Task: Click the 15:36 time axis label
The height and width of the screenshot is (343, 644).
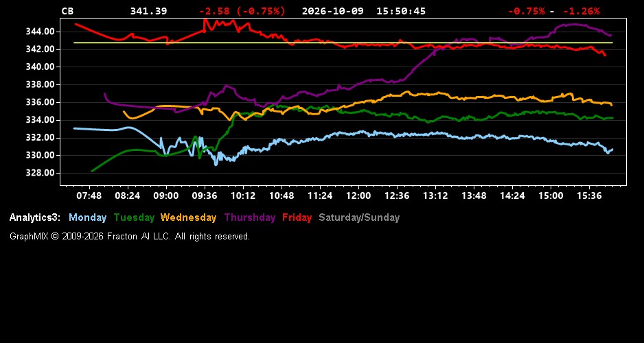Action: pyautogui.click(x=589, y=196)
